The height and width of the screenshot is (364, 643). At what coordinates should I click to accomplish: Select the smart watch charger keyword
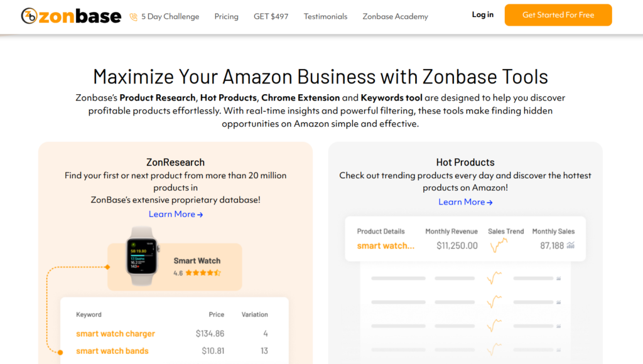[x=116, y=334]
